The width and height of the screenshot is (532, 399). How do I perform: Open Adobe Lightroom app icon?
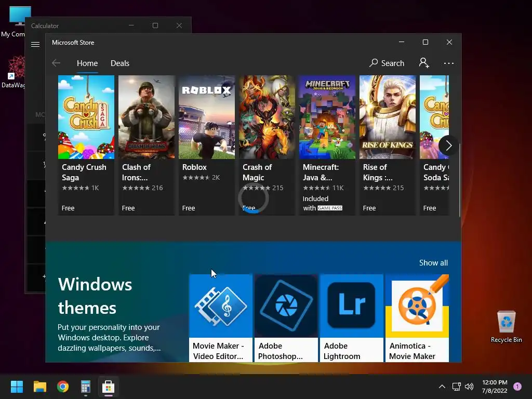pos(352,305)
